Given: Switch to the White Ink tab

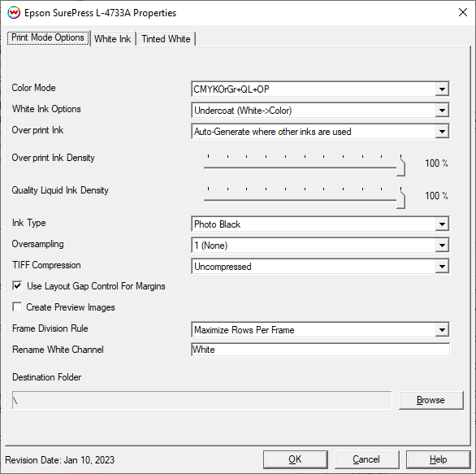Looking at the screenshot, I should (x=113, y=39).
